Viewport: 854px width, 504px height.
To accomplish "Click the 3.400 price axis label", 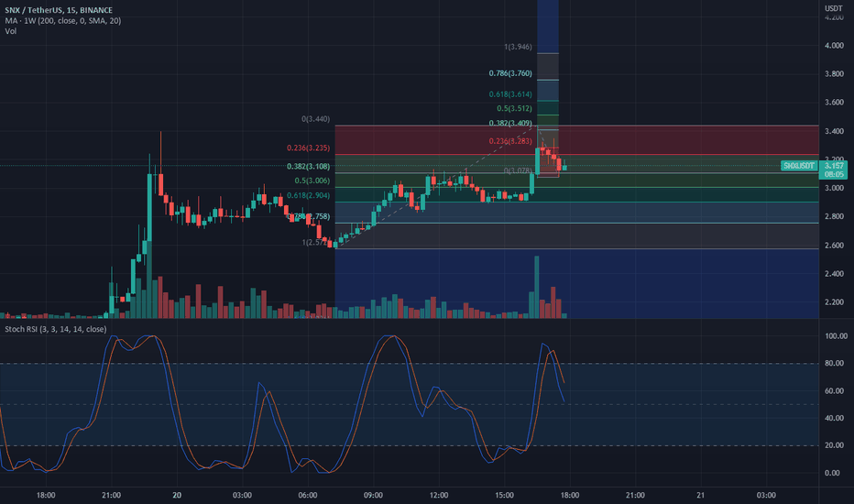I will pyautogui.click(x=834, y=131).
